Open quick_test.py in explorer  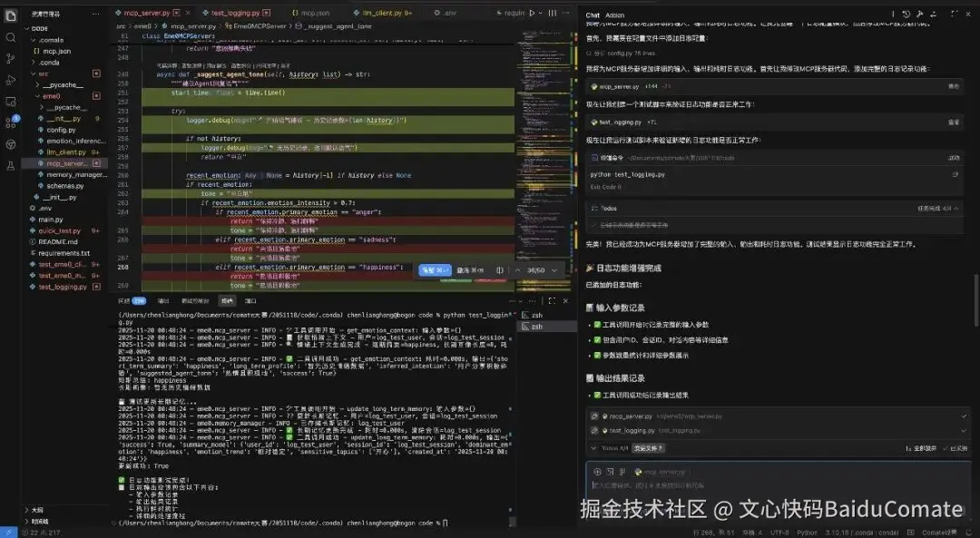click(x=59, y=230)
